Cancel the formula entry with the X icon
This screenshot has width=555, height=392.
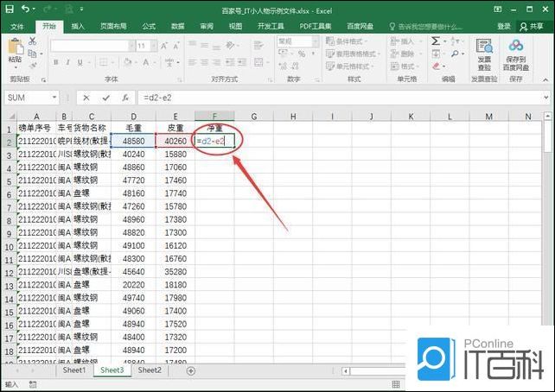pos(86,98)
